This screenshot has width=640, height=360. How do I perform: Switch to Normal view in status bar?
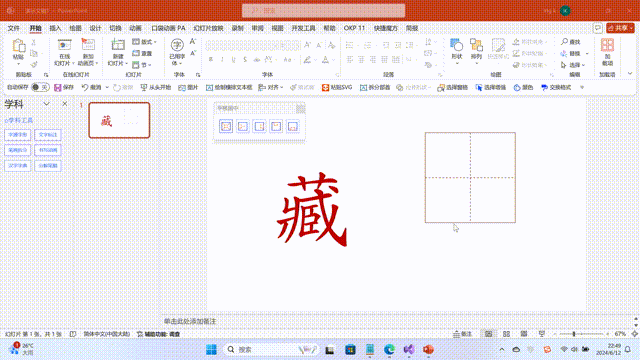coord(489,334)
